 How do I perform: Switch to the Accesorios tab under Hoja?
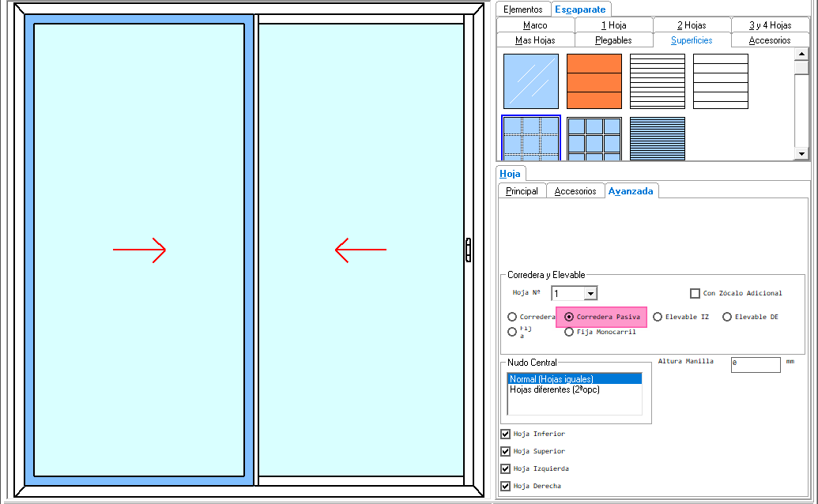(575, 191)
